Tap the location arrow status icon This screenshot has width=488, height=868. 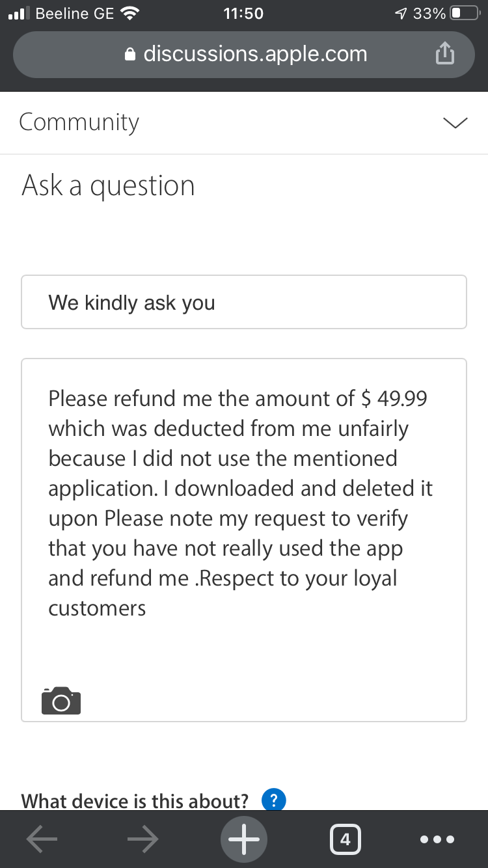click(x=401, y=13)
